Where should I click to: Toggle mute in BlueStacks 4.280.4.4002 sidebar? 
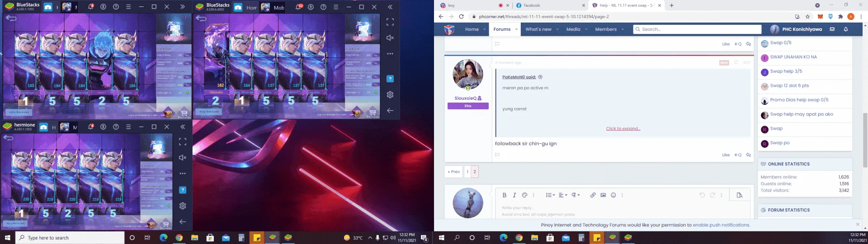pos(390,38)
